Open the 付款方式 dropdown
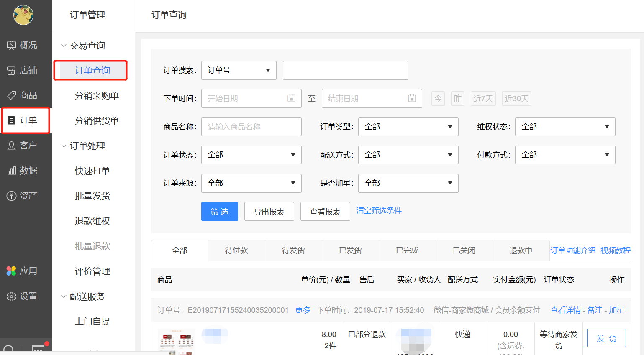Viewport: 644px width, 355px height. point(565,155)
